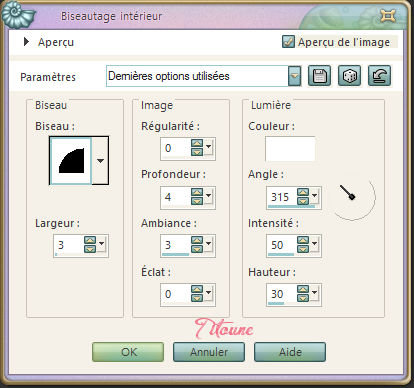Screen dimensions: 414x388
Task: Open help with Aide button
Action: (290, 352)
